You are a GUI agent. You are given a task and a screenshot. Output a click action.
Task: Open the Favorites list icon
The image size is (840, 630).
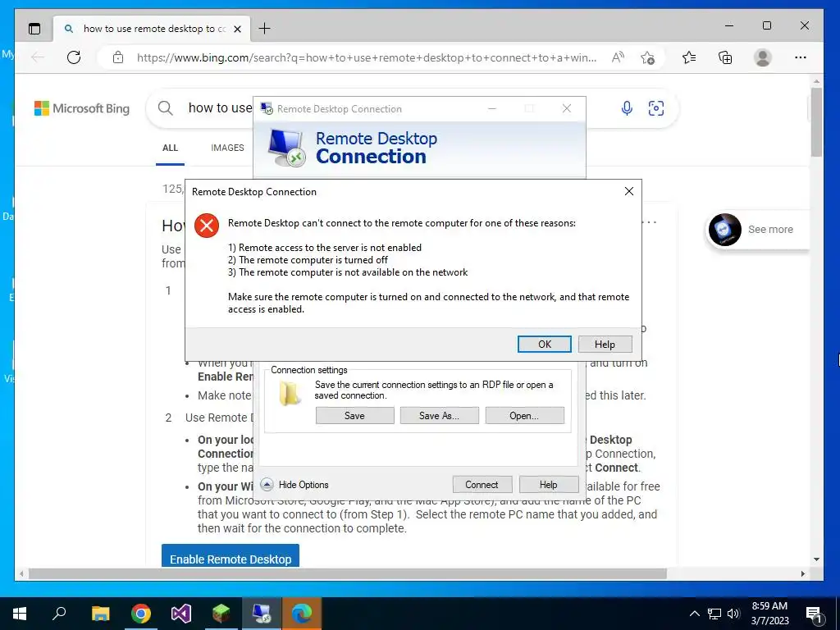(x=689, y=57)
